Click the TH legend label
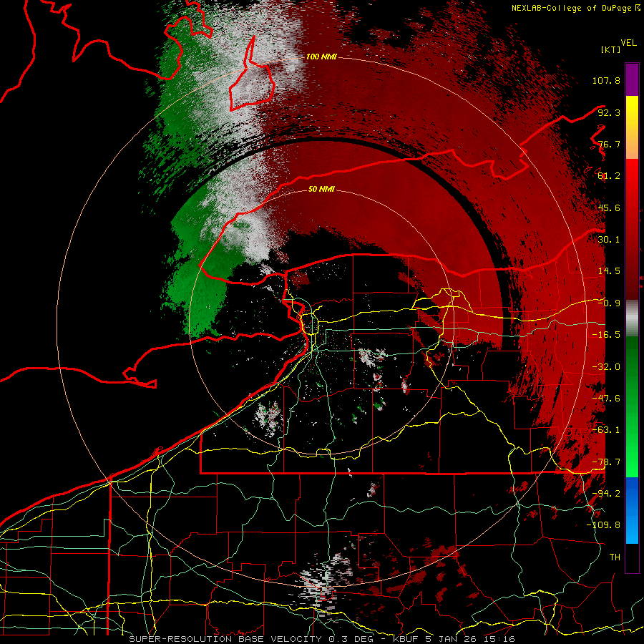 (x=615, y=557)
